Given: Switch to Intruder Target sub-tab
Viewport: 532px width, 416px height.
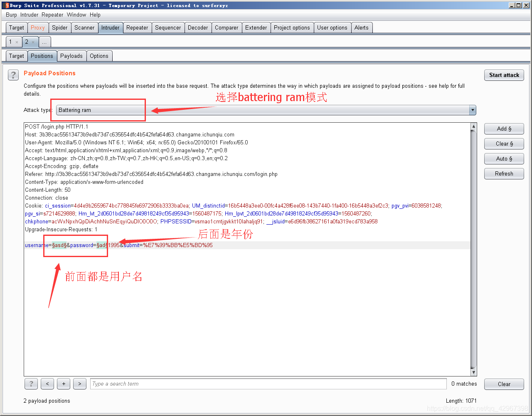Looking at the screenshot, I should 17,56.
